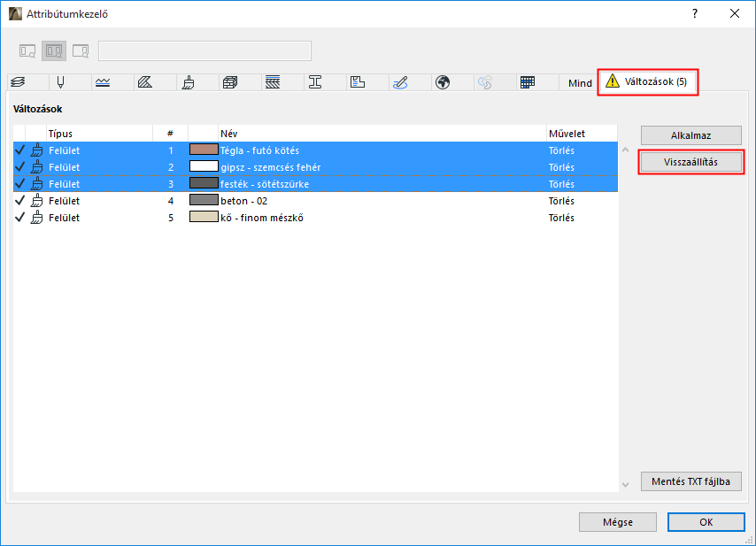
Task: Toggle checkmark for kő - finom mészkő
Action: click(19, 218)
